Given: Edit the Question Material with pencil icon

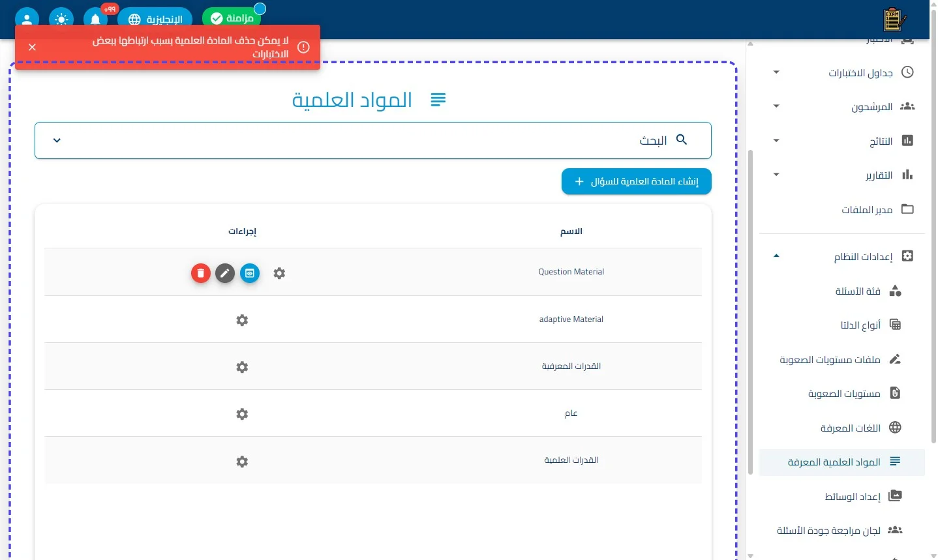Looking at the screenshot, I should [225, 273].
